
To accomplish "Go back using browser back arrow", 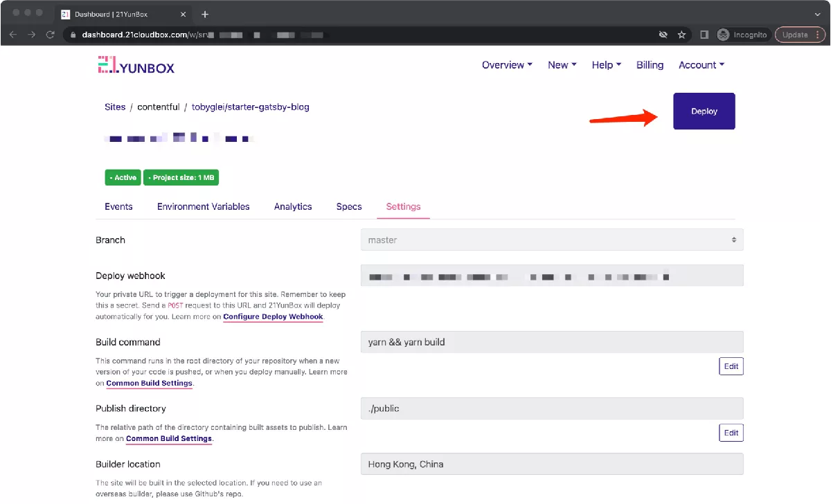I will point(13,35).
